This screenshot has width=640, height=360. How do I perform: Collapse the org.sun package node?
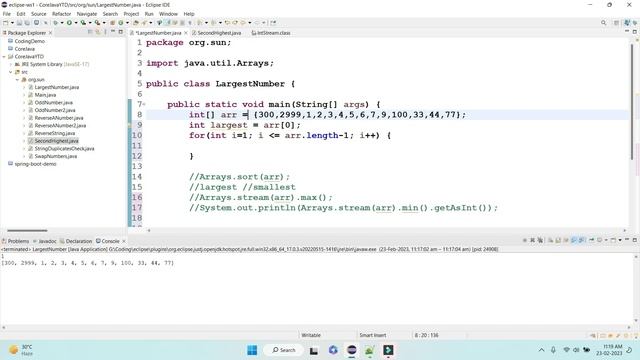click(x=18, y=80)
